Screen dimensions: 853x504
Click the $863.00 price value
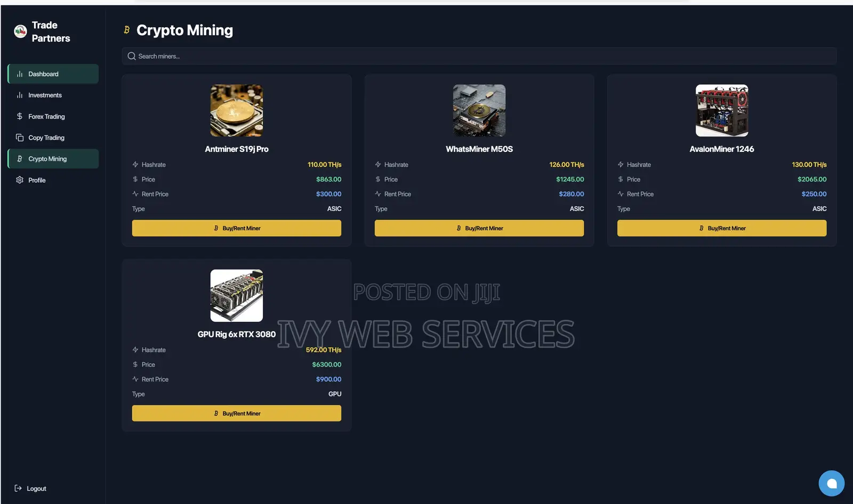[x=328, y=180]
